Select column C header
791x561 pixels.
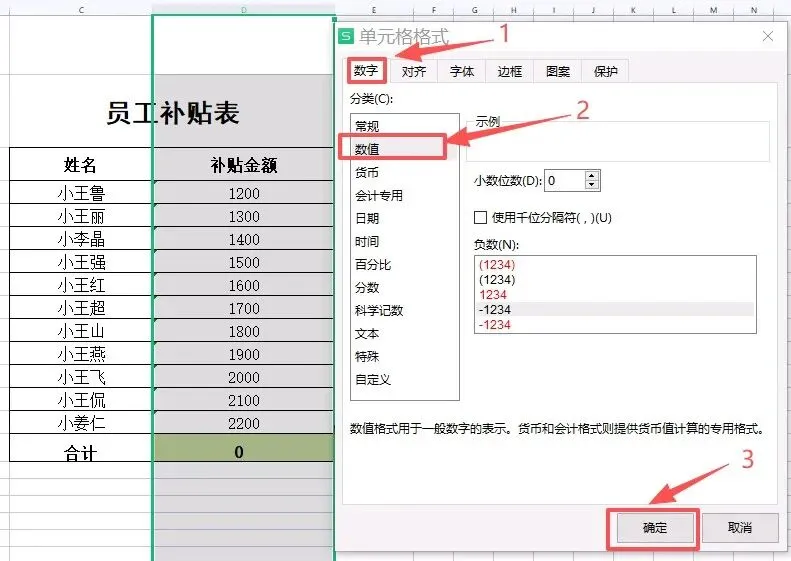point(81,10)
